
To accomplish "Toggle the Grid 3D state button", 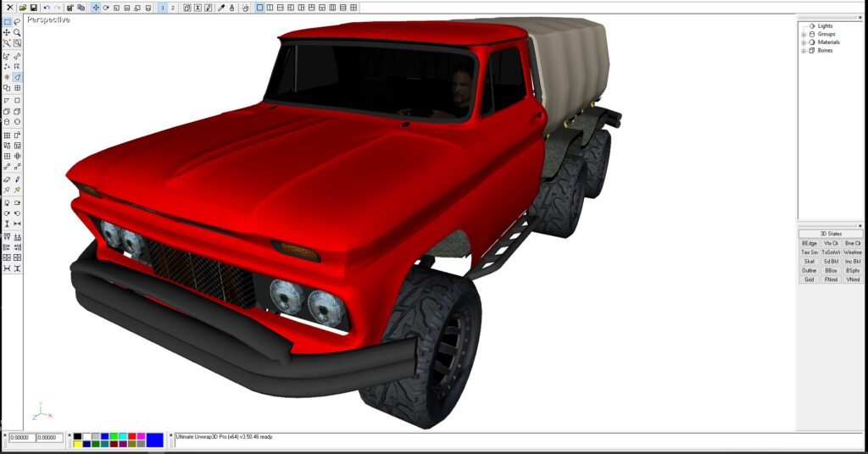I will [x=809, y=280].
